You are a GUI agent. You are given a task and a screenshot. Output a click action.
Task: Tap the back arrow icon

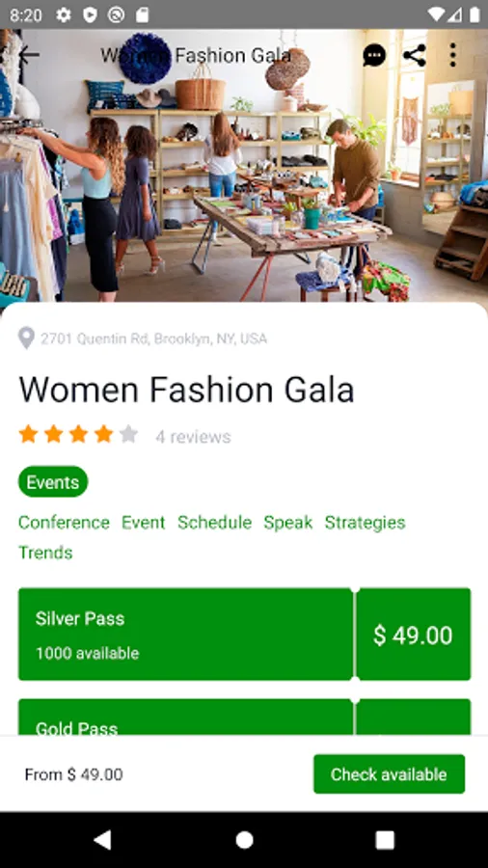coord(28,55)
